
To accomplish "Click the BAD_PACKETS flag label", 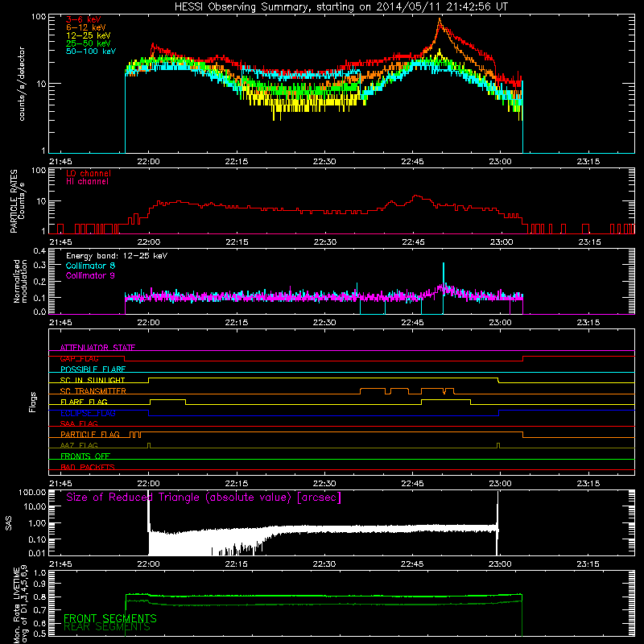I will click(x=88, y=467).
